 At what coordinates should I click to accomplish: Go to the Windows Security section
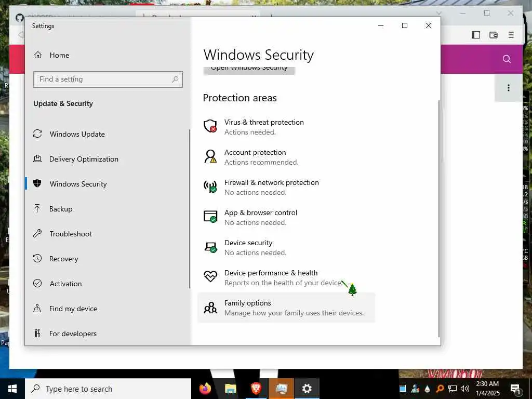78,184
